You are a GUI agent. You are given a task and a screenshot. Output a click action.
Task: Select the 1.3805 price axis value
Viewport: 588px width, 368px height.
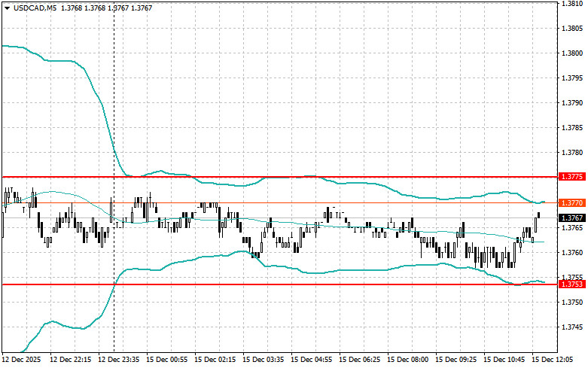click(572, 28)
